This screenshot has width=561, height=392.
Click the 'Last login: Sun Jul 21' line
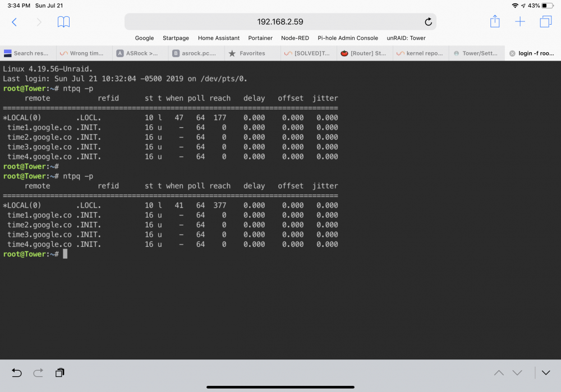125,79
